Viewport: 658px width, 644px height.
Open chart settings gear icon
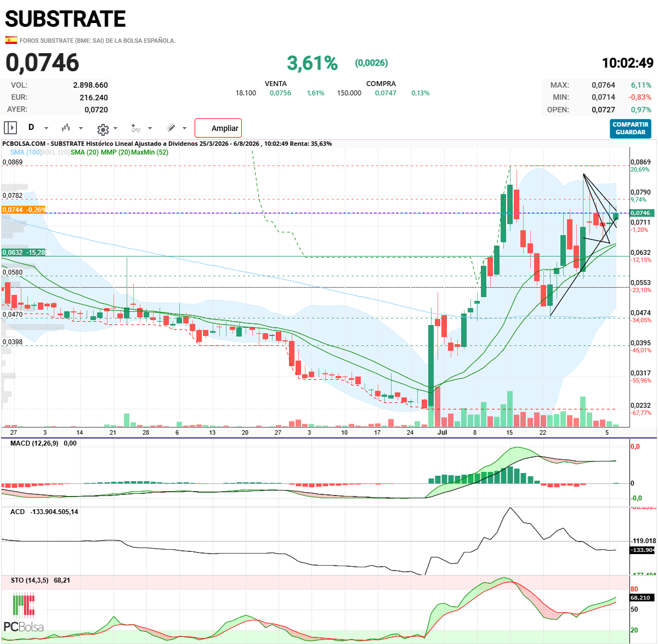tap(103, 129)
